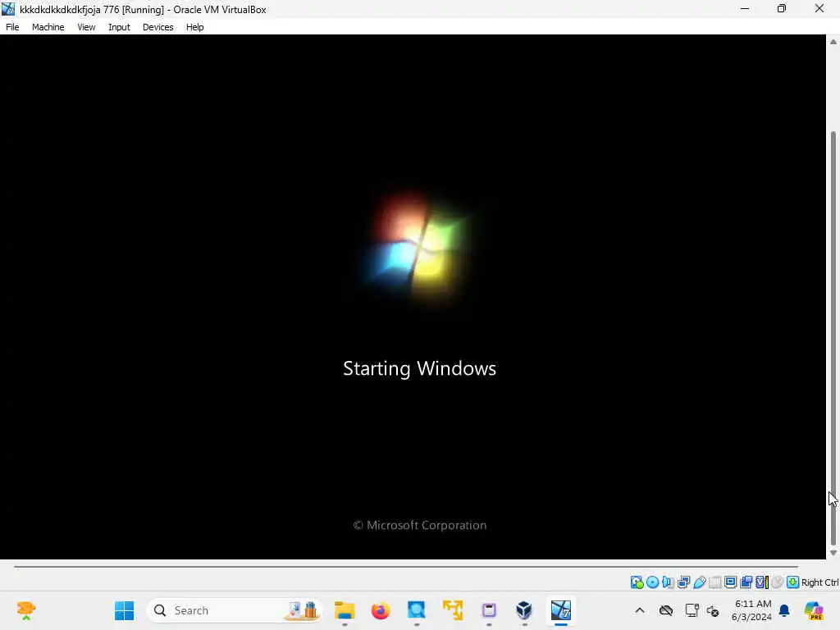The width and height of the screenshot is (840, 630).
Task: Select the running Windows 7 VM taskbar icon
Action: [561, 610]
